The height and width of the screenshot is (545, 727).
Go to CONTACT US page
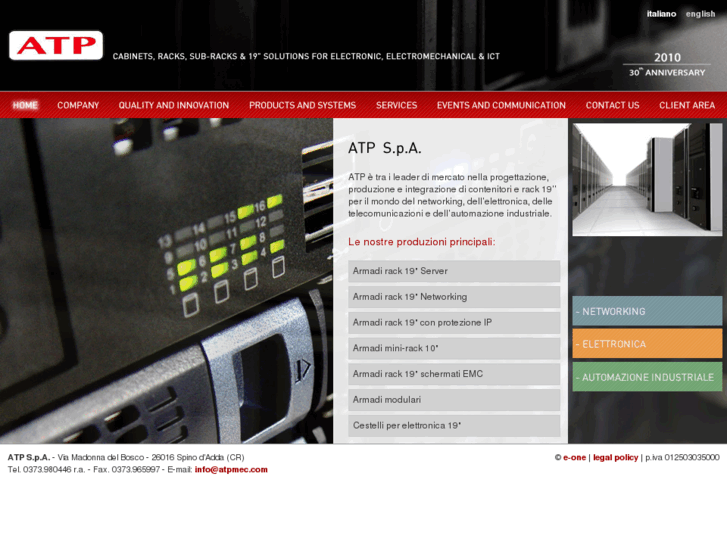coord(612,105)
